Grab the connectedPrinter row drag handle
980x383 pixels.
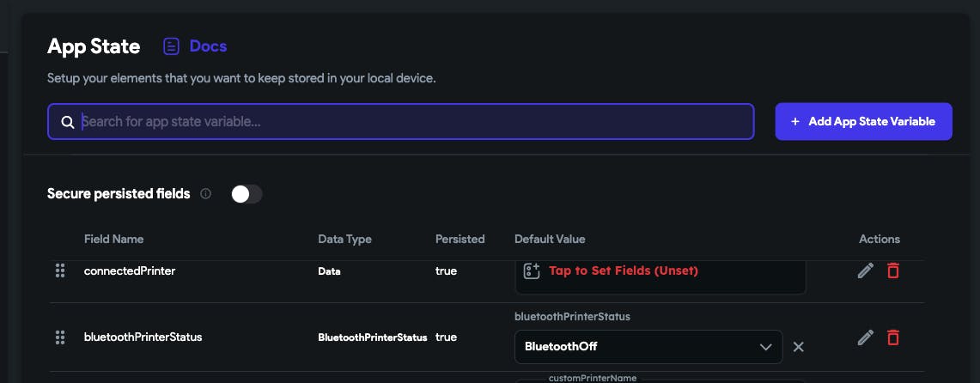(60, 271)
